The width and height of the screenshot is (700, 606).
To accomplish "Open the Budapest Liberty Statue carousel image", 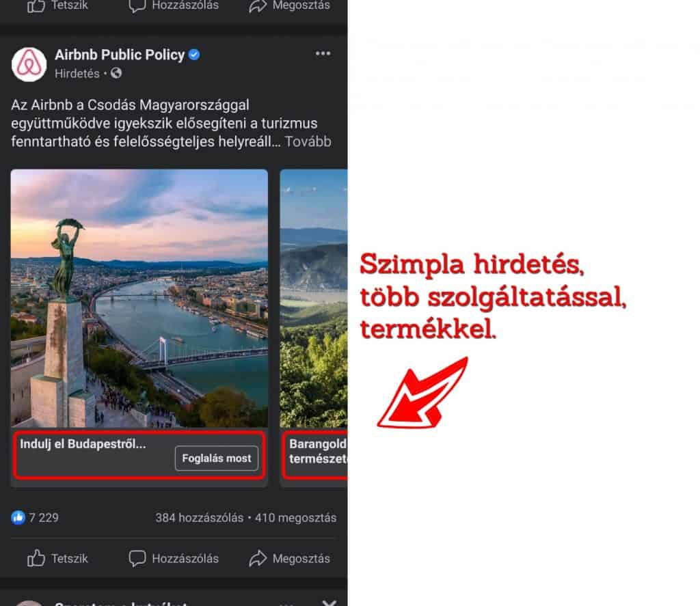I will pos(139,298).
